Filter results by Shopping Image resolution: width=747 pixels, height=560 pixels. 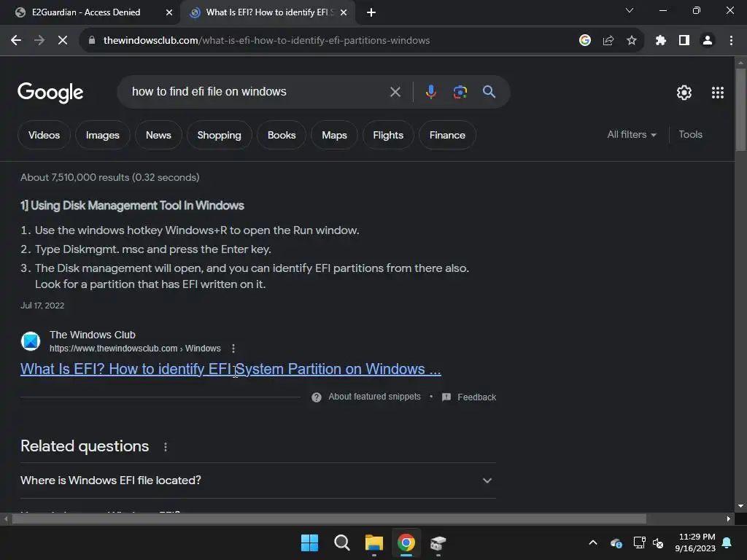(219, 135)
